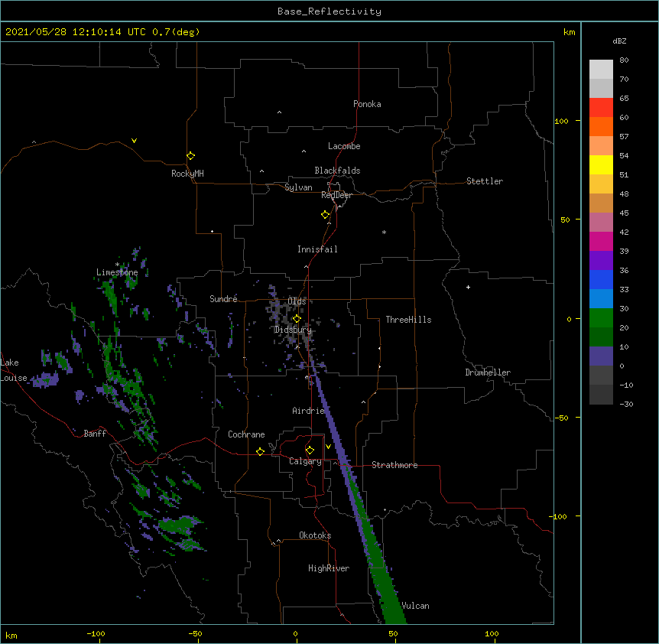Pick the purple 39-36 dBZ legend swatch
659x644 pixels.
click(601, 261)
